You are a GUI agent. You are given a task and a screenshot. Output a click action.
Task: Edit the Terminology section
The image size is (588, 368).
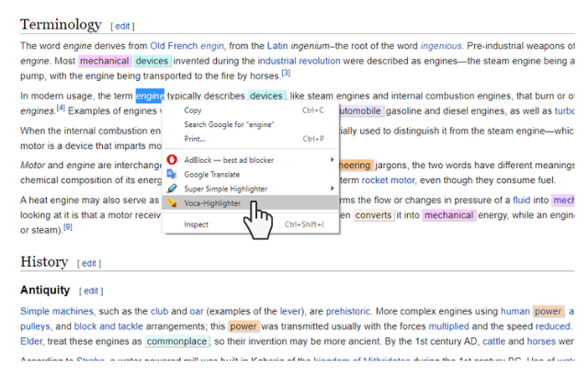click(122, 27)
